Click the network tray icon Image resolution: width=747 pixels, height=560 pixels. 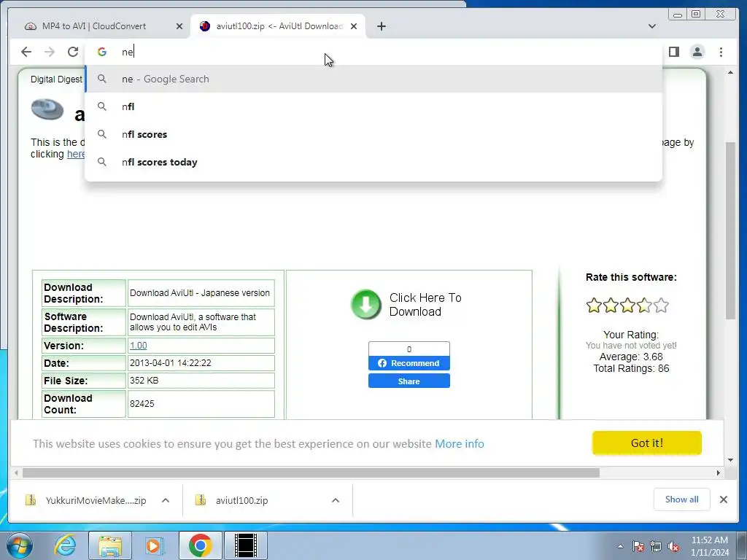click(x=656, y=547)
